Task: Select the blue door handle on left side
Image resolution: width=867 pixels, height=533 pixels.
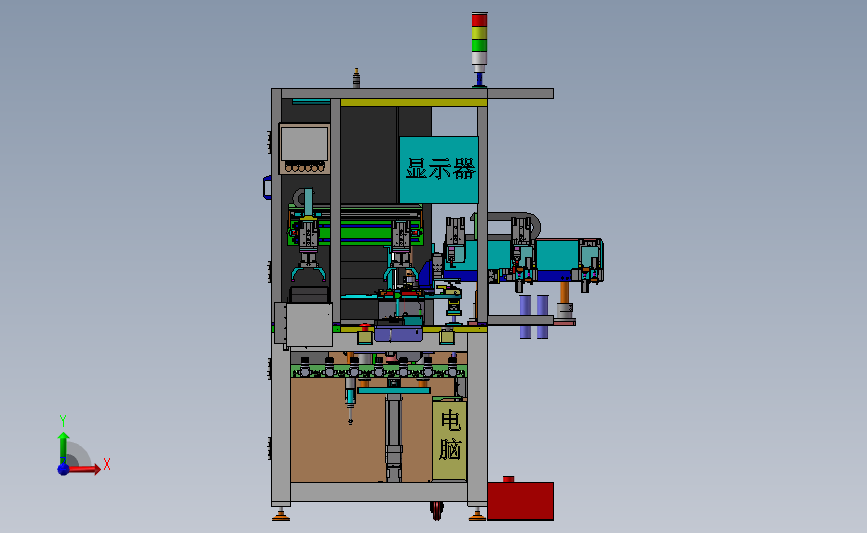Action: pos(267,187)
